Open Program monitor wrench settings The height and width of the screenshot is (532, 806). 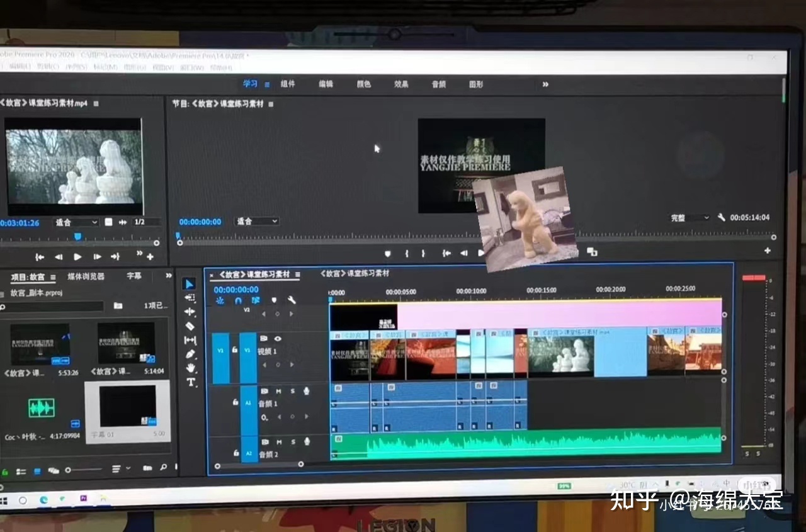(x=722, y=217)
